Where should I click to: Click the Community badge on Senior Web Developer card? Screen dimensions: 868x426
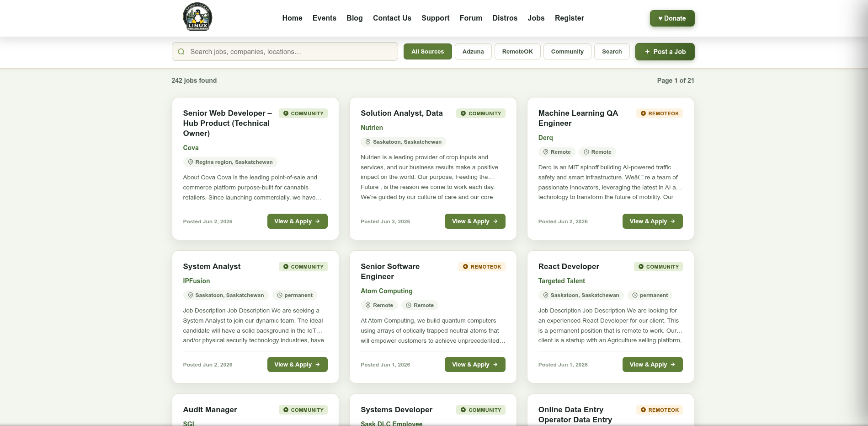(303, 113)
